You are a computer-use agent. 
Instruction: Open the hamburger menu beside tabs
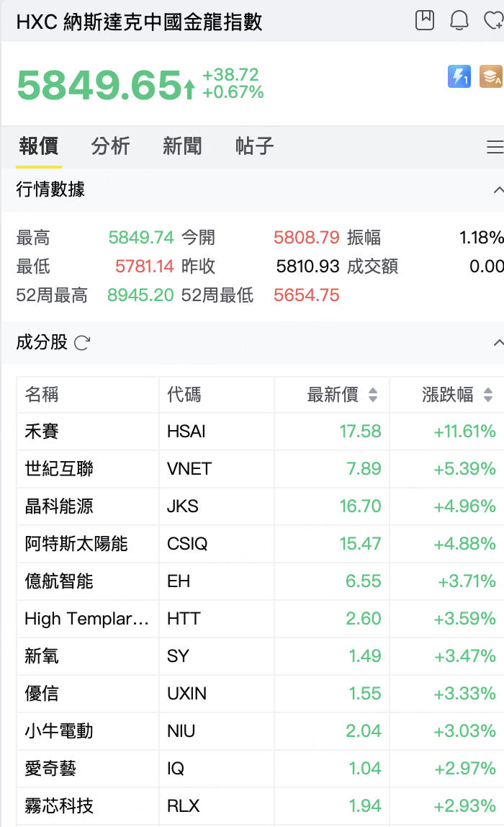coord(495,147)
